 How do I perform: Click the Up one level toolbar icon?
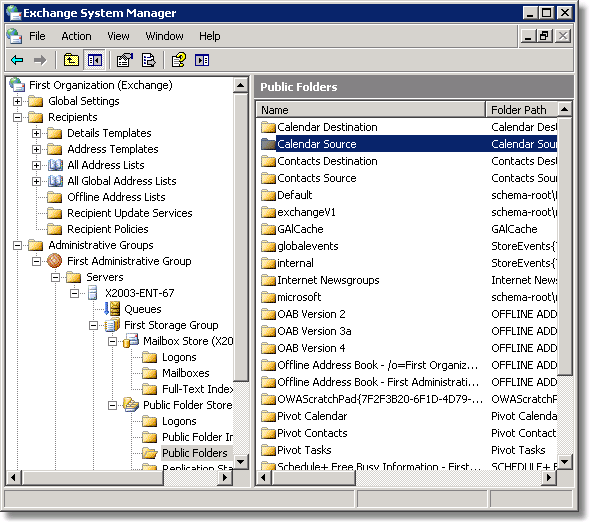71,60
